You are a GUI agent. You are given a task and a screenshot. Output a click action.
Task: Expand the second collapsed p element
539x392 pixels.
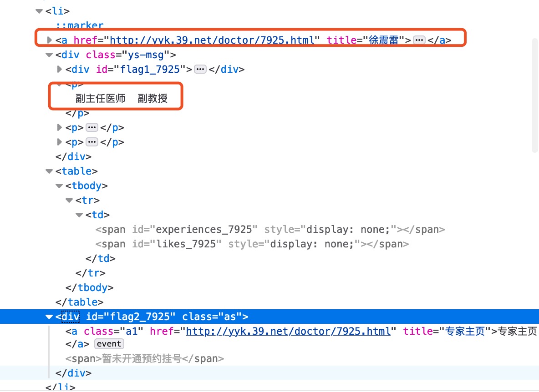(x=60, y=142)
